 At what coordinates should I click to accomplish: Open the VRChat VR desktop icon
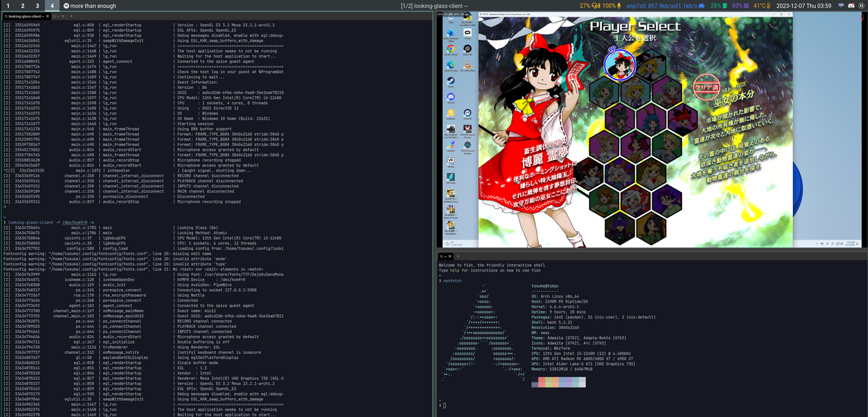[x=451, y=162]
